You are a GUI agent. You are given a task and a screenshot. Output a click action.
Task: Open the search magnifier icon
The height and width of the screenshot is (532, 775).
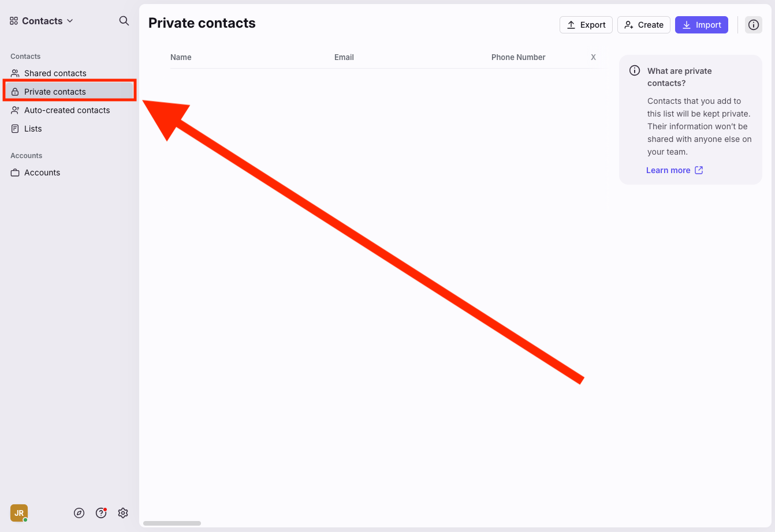point(124,21)
